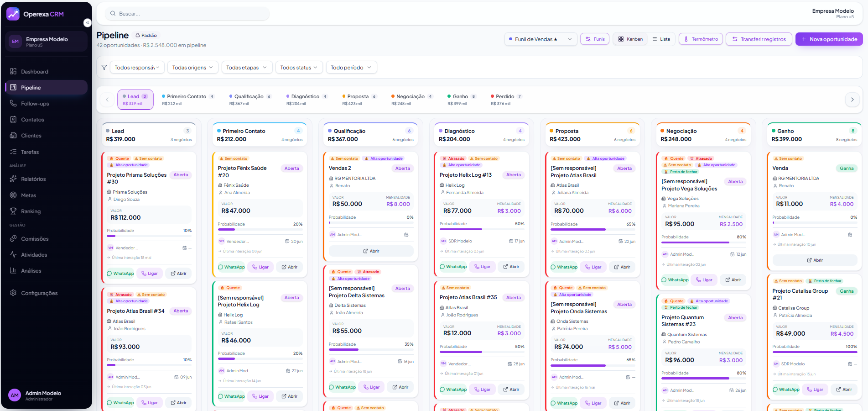Screen dimensions: 868x411
Task: Open the Funil de Vendas selector
Action: (x=541, y=39)
